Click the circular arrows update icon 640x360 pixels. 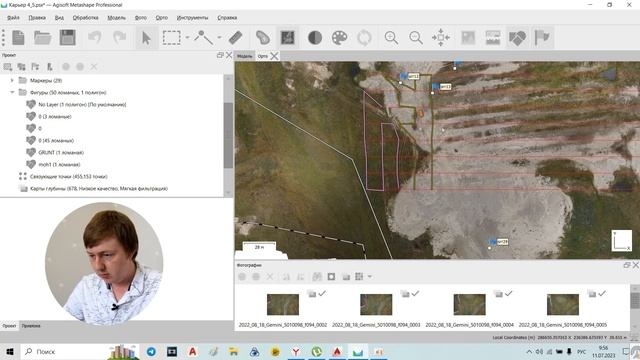pyautogui.click(x=364, y=38)
